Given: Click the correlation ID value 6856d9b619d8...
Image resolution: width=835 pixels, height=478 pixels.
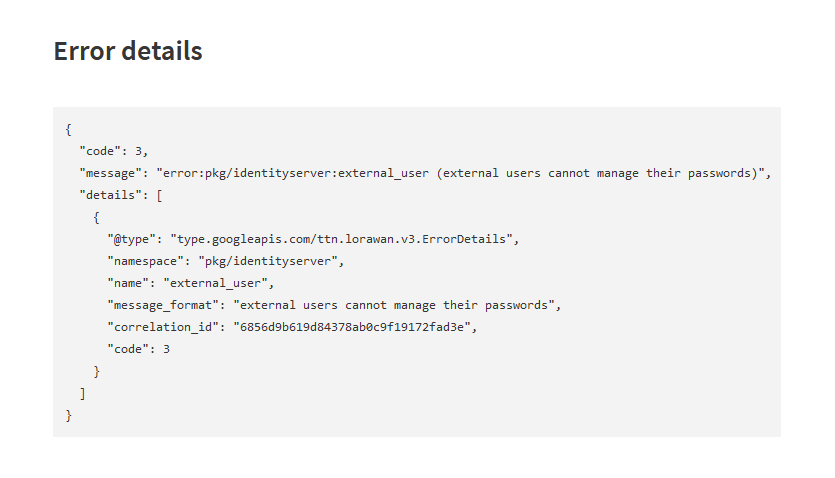Looking at the screenshot, I should tap(351, 327).
